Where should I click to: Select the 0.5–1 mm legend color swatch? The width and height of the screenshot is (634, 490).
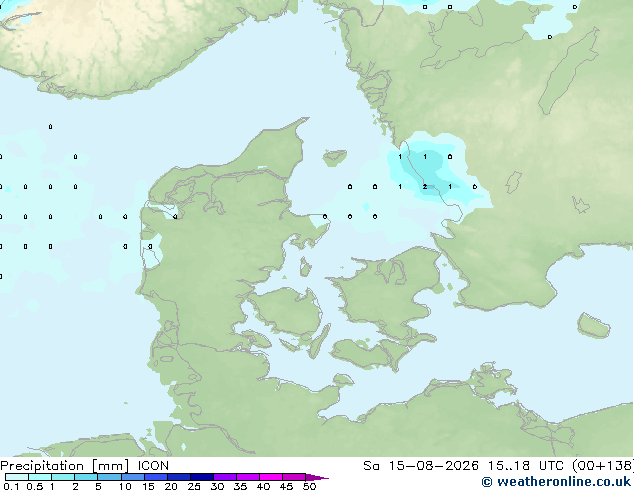[40, 477]
